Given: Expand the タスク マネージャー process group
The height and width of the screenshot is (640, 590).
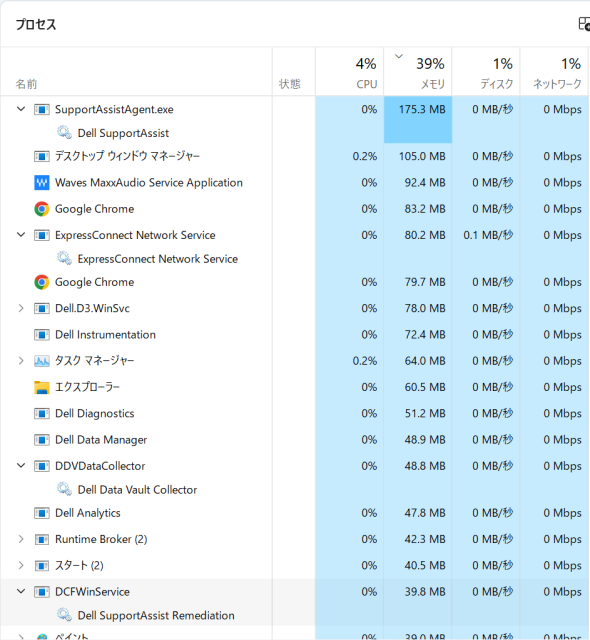Looking at the screenshot, I should pos(21,361).
